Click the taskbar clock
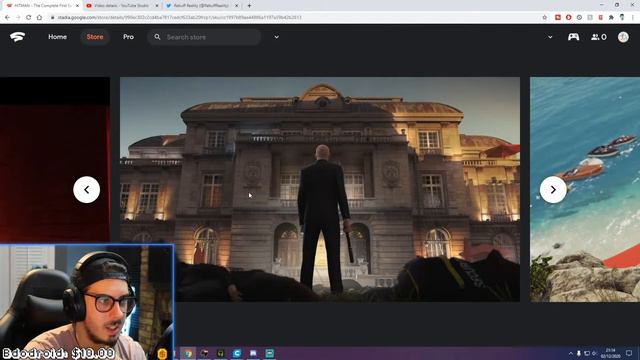This screenshot has height=360, width=640. (x=610, y=353)
